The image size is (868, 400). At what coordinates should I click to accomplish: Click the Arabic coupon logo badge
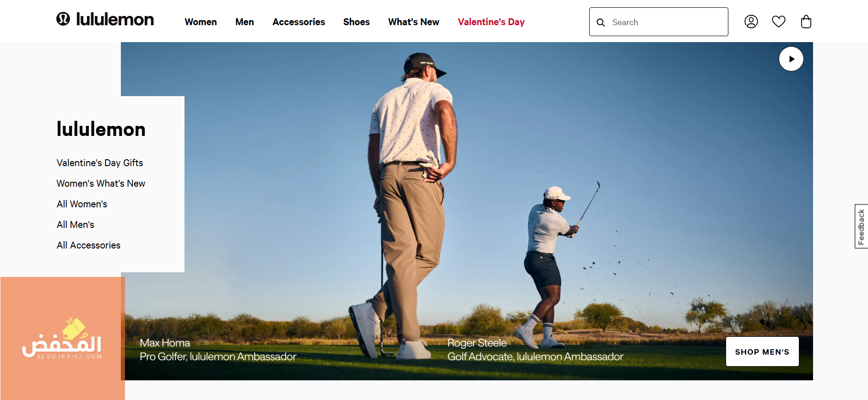[x=63, y=338]
